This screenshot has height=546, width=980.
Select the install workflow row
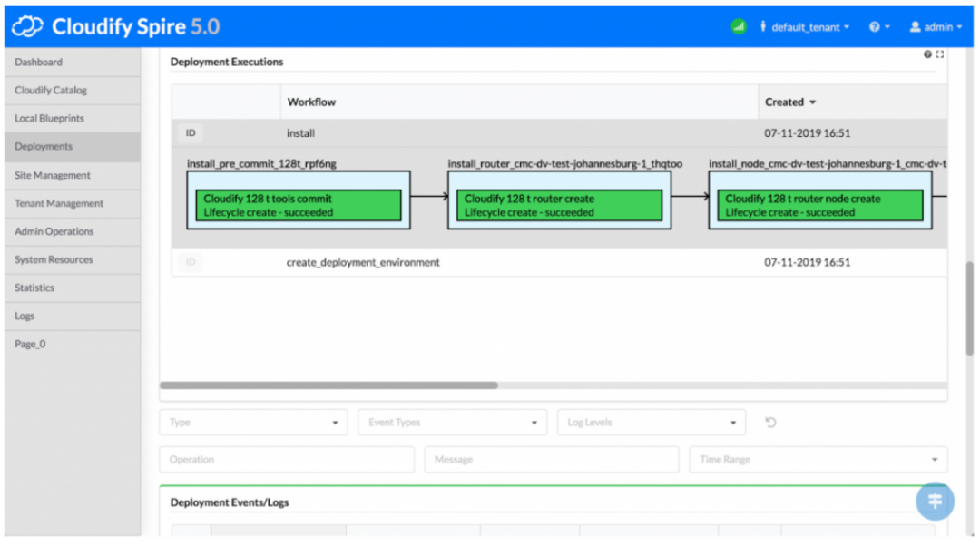tap(559, 133)
